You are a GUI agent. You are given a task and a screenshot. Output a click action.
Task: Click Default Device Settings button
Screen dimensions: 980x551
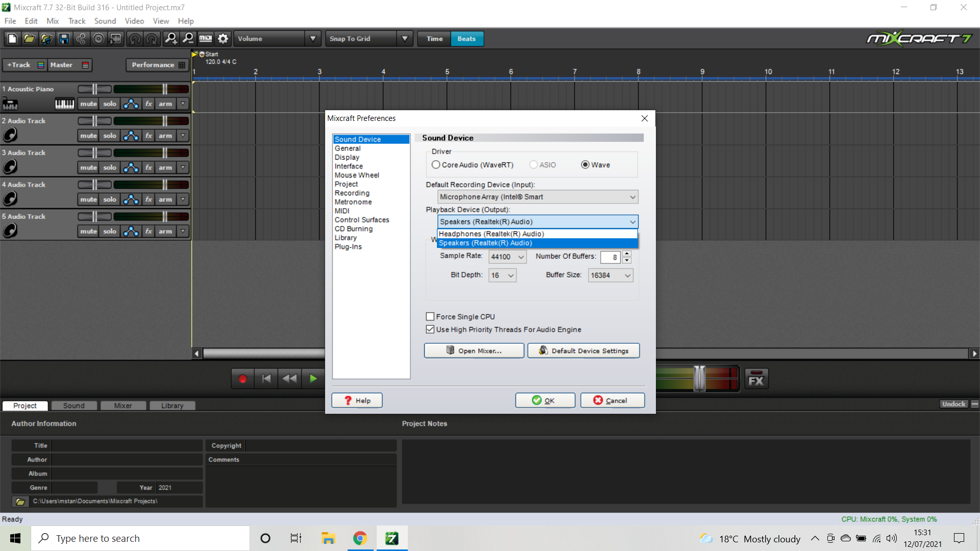tap(583, 351)
